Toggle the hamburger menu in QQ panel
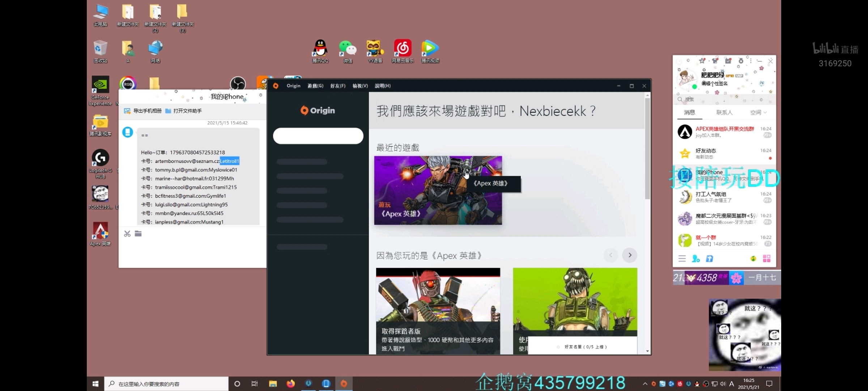 point(682,259)
